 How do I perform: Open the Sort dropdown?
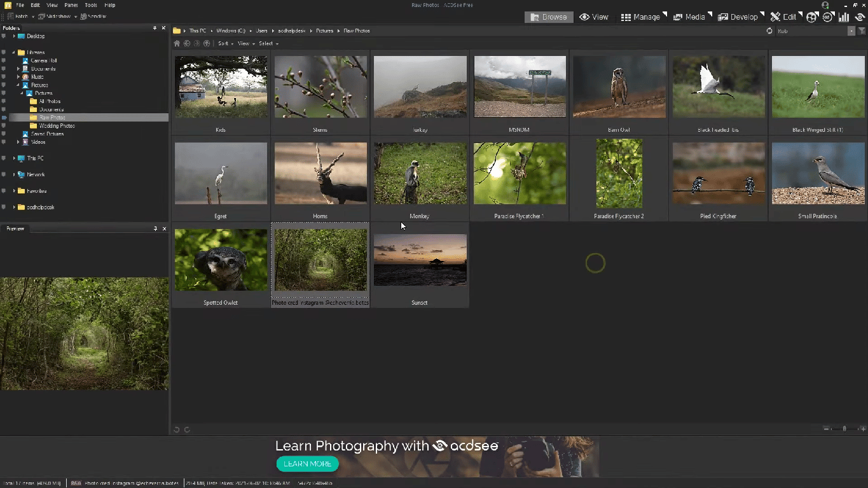[x=225, y=43]
